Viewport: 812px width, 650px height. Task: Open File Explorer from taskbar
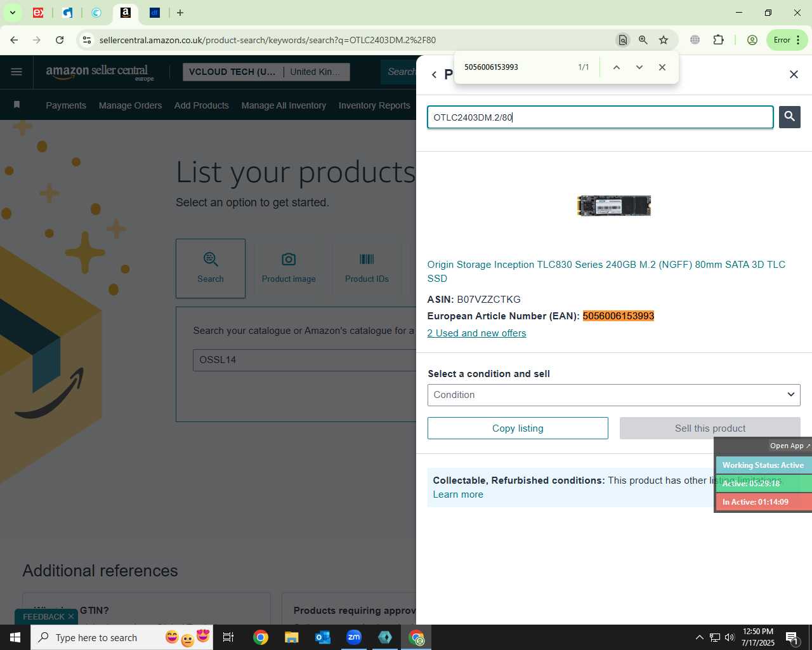tap(291, 637)
